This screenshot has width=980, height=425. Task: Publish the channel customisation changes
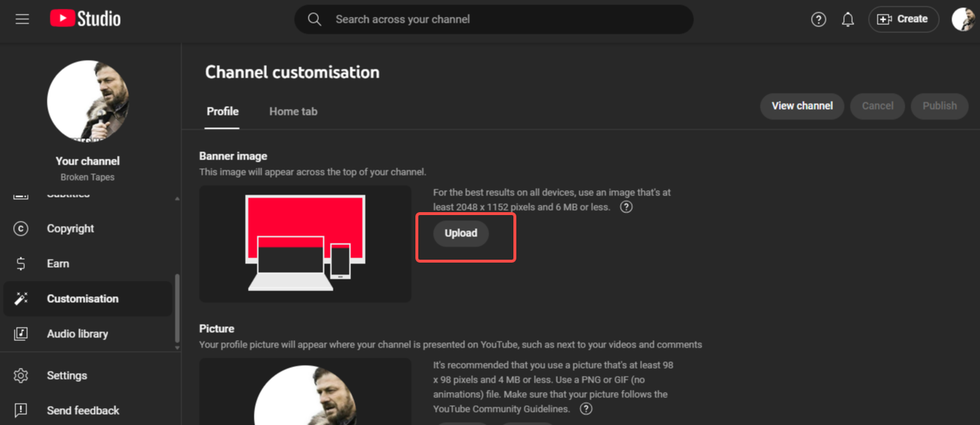coord(939,105)
